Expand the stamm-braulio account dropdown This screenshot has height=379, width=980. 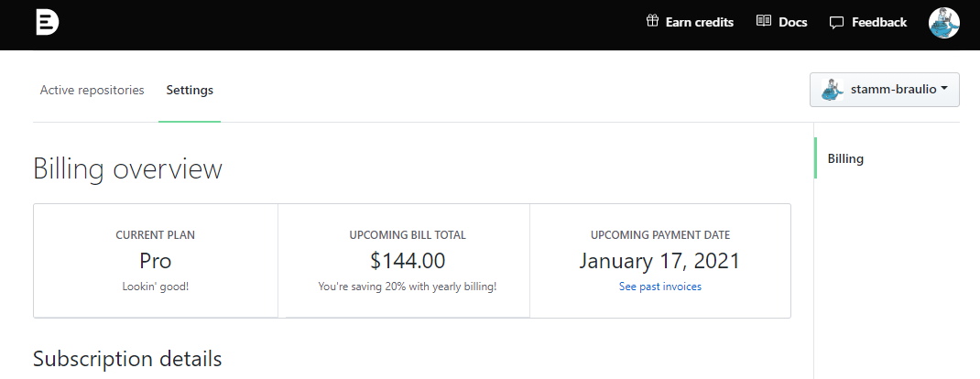coord(885,90)
